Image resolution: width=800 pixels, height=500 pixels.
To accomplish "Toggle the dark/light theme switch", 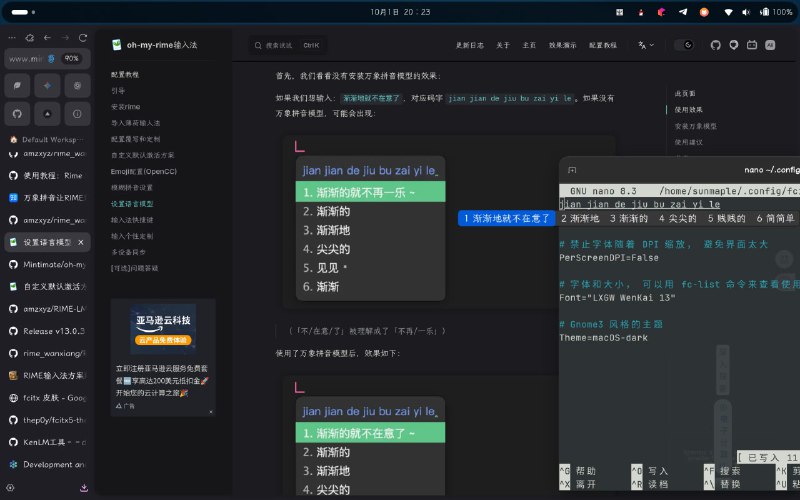I will tap(684, 45).
